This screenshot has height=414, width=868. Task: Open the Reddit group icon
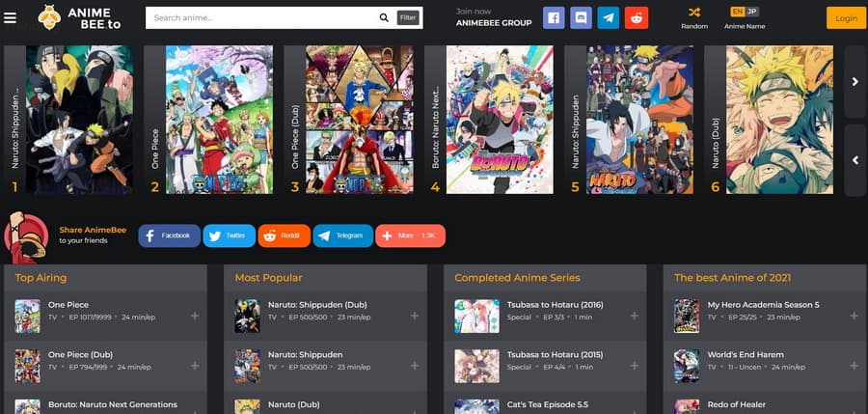click(637, 17)
